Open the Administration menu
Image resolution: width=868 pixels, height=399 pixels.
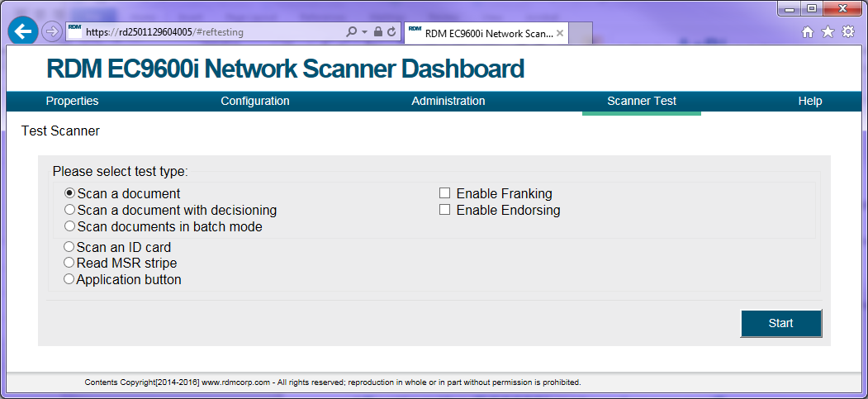click(448, 102)
